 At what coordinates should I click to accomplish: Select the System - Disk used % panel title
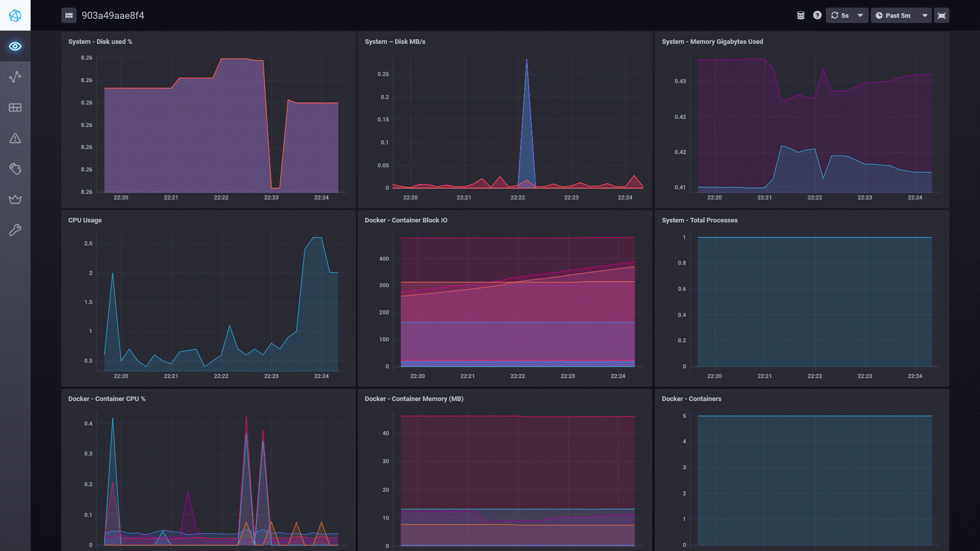[x=100, y=42]
